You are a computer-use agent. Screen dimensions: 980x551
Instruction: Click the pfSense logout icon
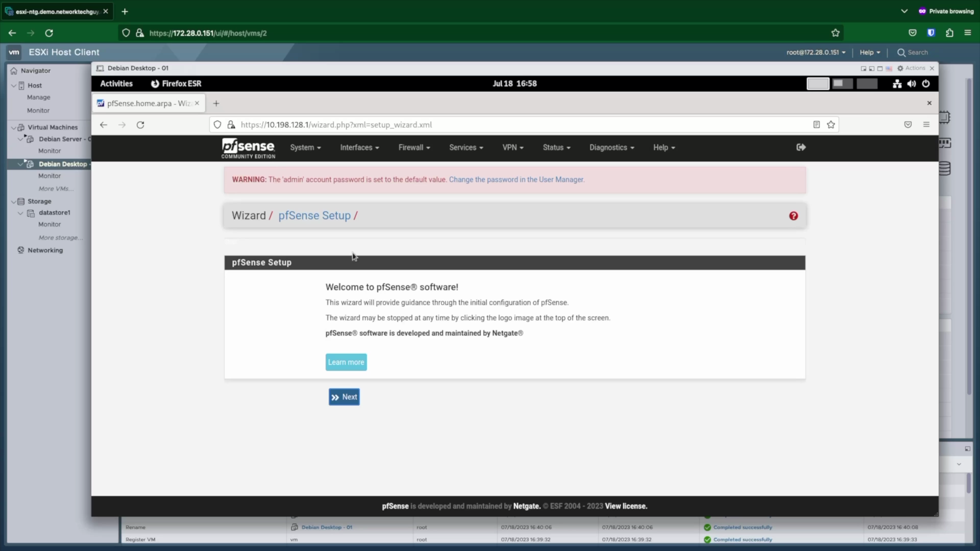point(801,147)
